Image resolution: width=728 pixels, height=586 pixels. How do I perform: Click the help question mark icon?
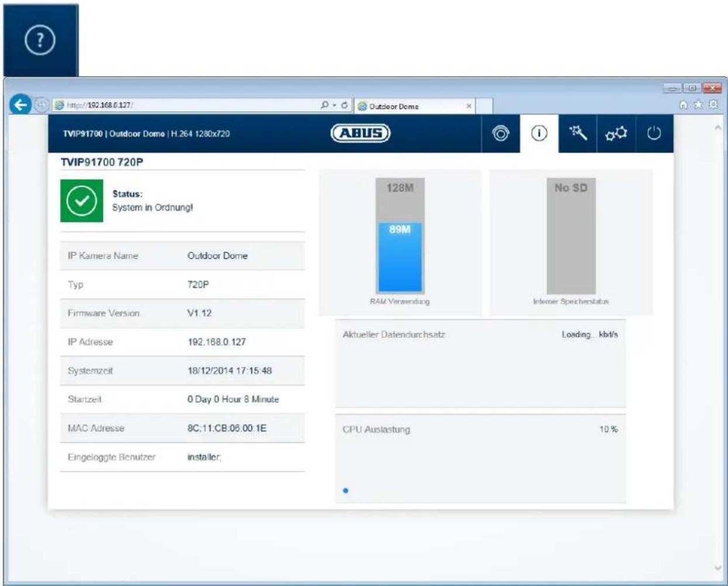(x=40, y=41)
